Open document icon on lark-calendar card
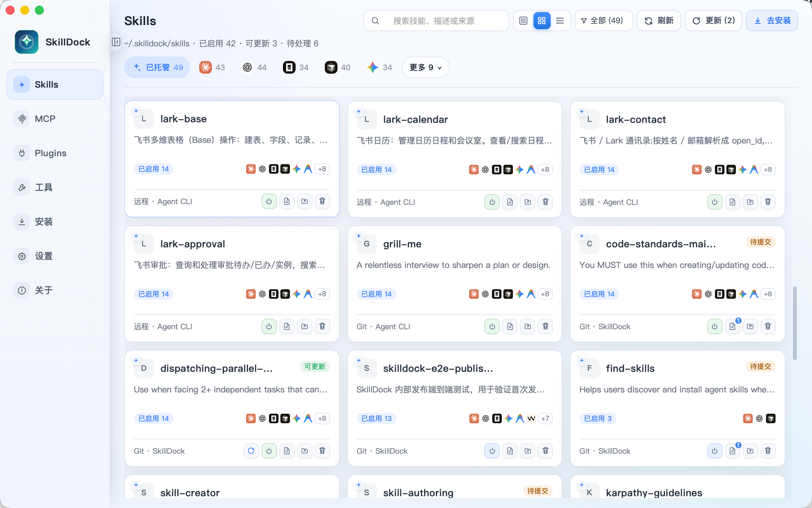The image size is (812, 508). (510, 202)
